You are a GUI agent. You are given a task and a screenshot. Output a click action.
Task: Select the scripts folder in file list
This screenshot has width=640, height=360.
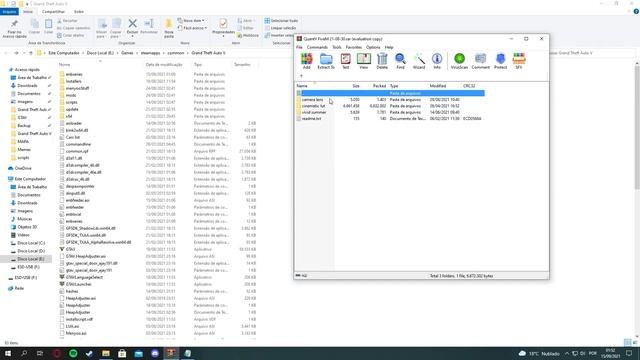click(x=71, y=102)
